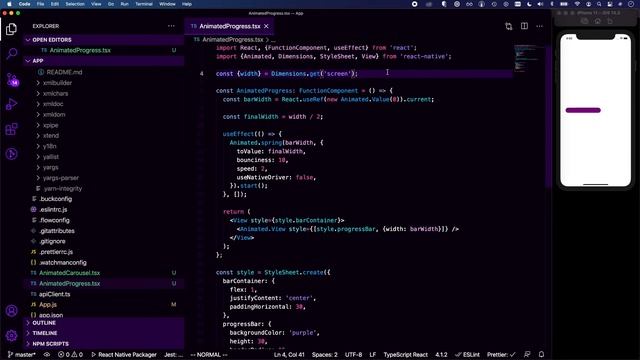Change indentation via Spaces: 2
640x360 pixels.
coord(324,355)
